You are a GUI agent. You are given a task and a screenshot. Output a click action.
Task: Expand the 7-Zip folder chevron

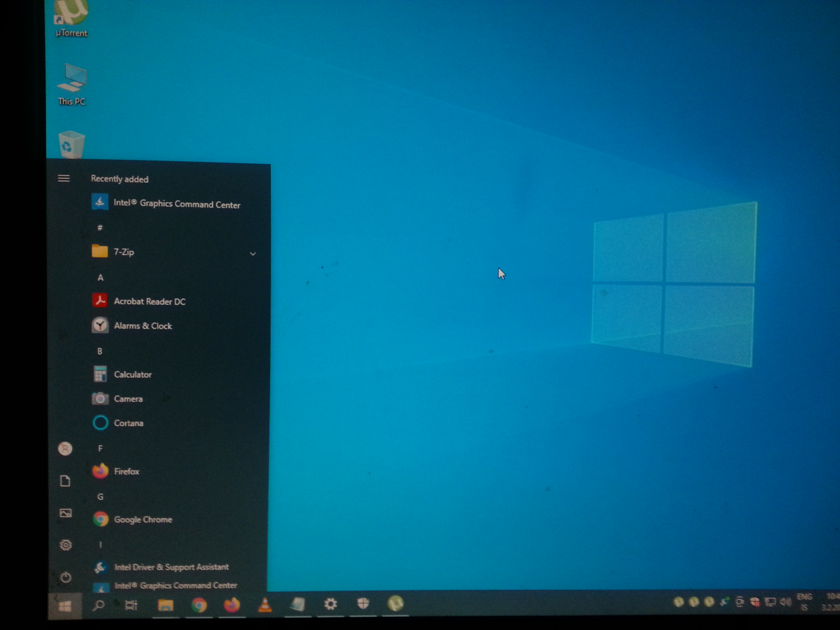(253, 254)
